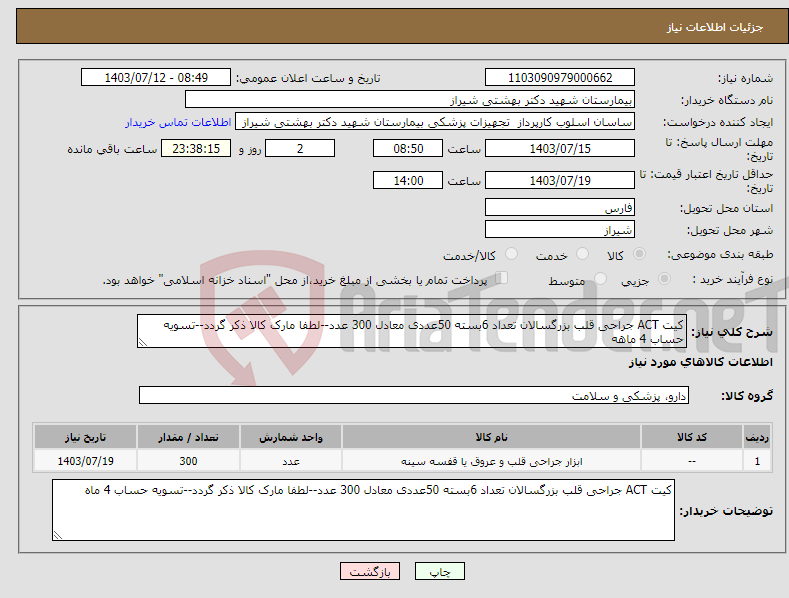Click the remaining days field showing 2

point(300,148)
